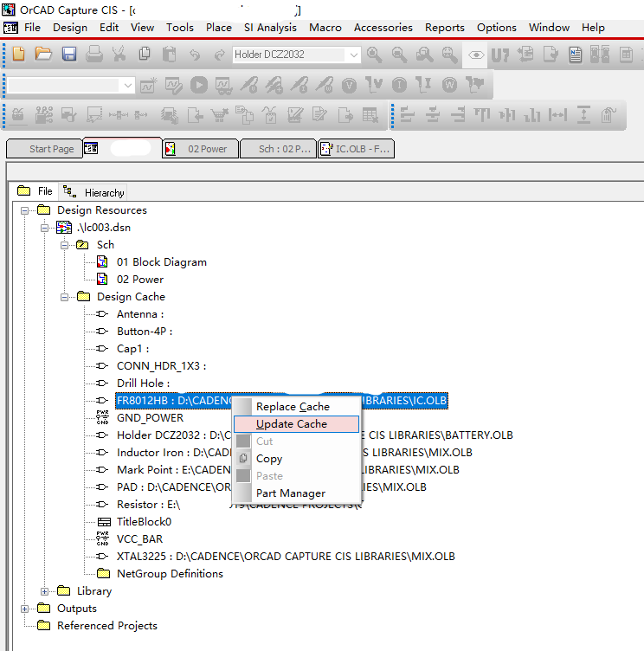Click the Open folder toolbar icon

point(43,55)
